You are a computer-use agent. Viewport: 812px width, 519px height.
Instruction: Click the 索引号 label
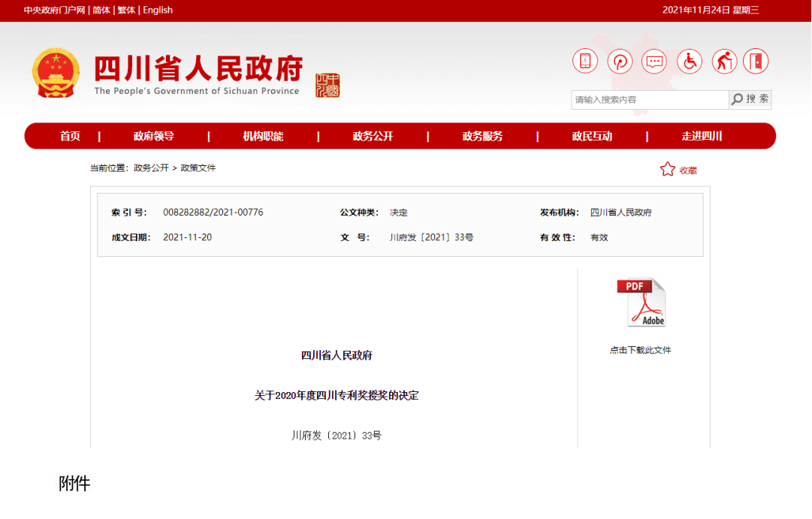click(129, 213)
